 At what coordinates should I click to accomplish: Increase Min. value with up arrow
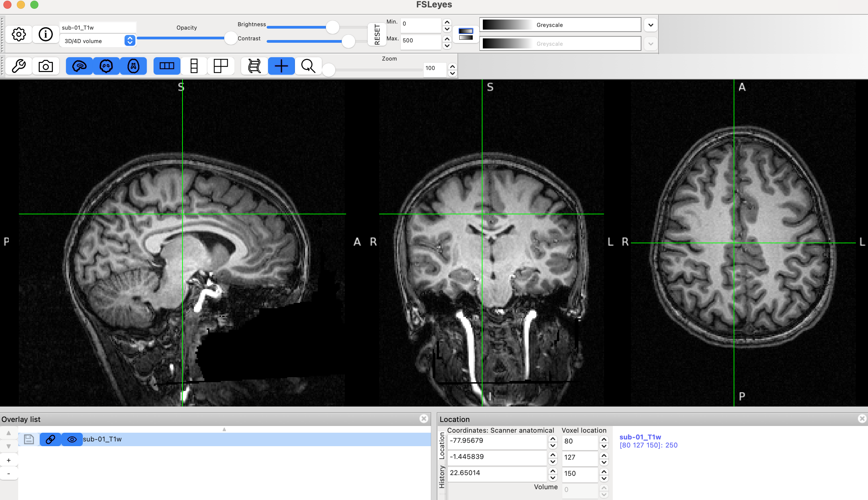point(447,22)
